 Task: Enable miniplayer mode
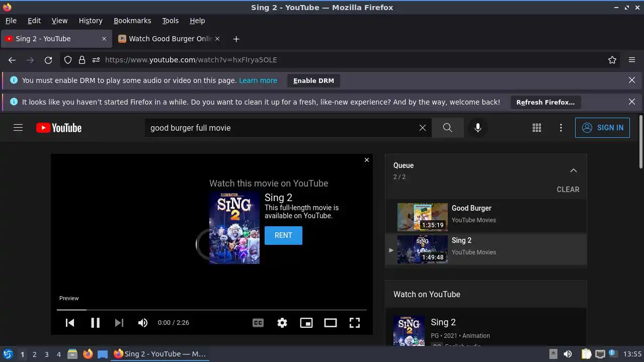point(306,323)
